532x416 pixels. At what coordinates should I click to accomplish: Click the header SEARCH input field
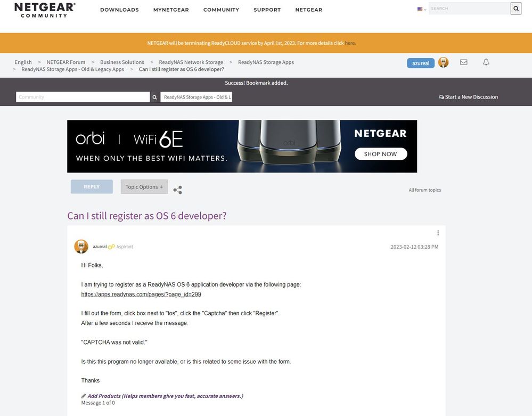469,9
